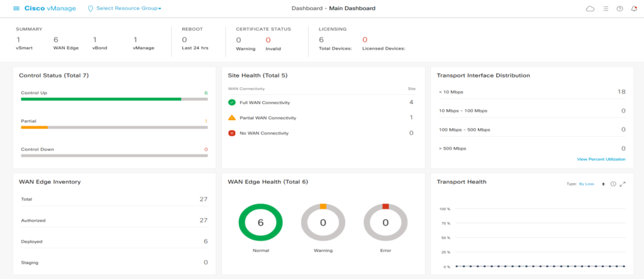This screenshot has width=644, height=279.
Task: Click the green Full WAN Connectivity icon
Action: coord(232,102)
